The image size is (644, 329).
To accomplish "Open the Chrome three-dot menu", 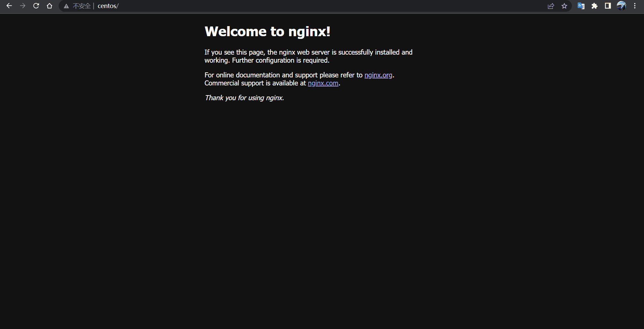I will [x=635, y=6].
